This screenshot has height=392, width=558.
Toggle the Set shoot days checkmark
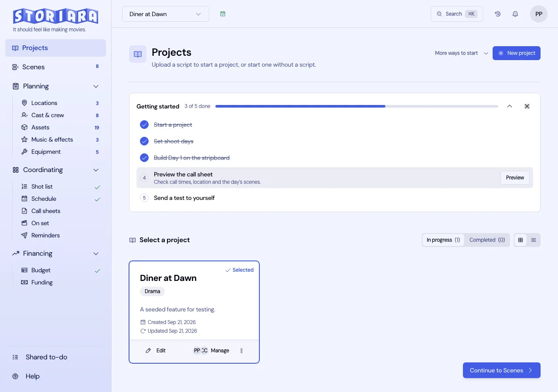(144, 141)
